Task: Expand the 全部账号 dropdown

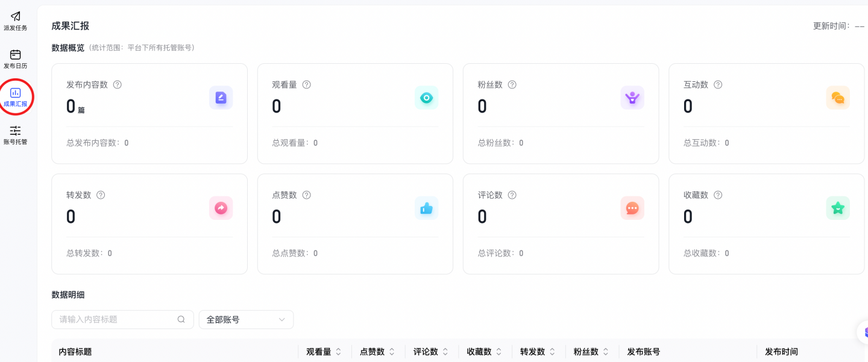Action: coord(246,320)
